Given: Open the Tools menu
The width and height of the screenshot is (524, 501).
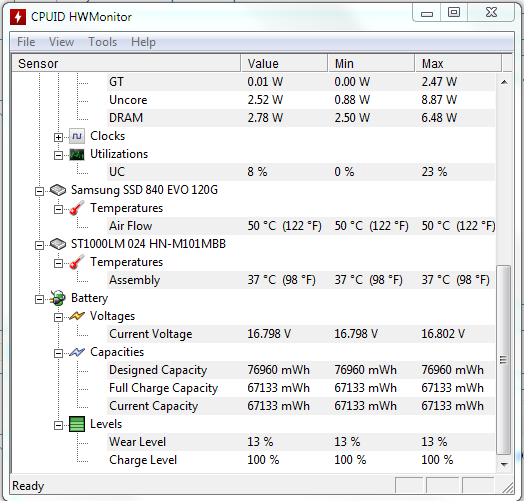Looking at the screenshot, I should coord(103,42).
